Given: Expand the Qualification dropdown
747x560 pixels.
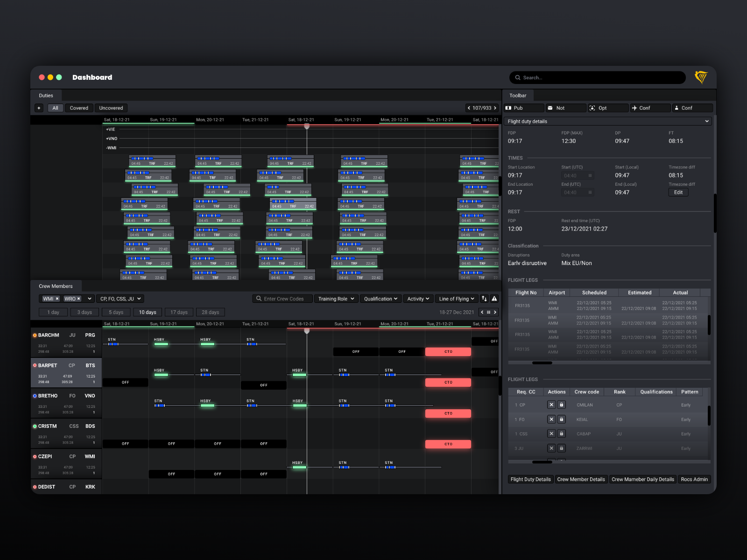Looking at the screenshot, I should click(x=381, y=299).
